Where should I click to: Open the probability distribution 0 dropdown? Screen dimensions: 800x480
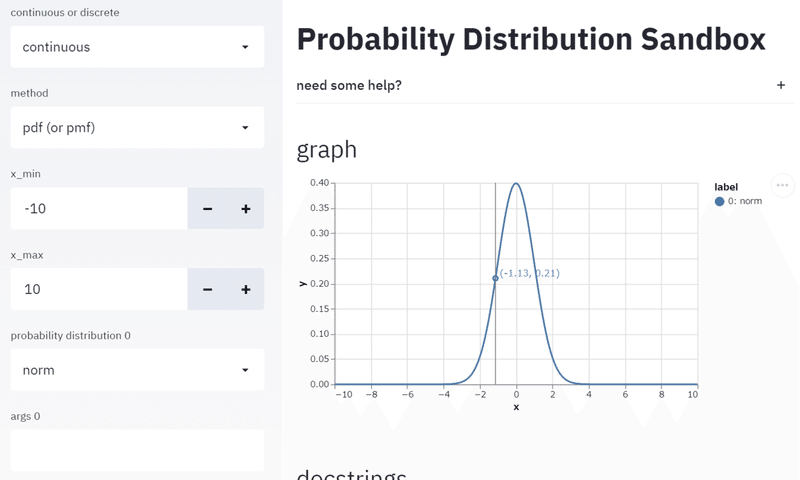[x=137, y=370]
